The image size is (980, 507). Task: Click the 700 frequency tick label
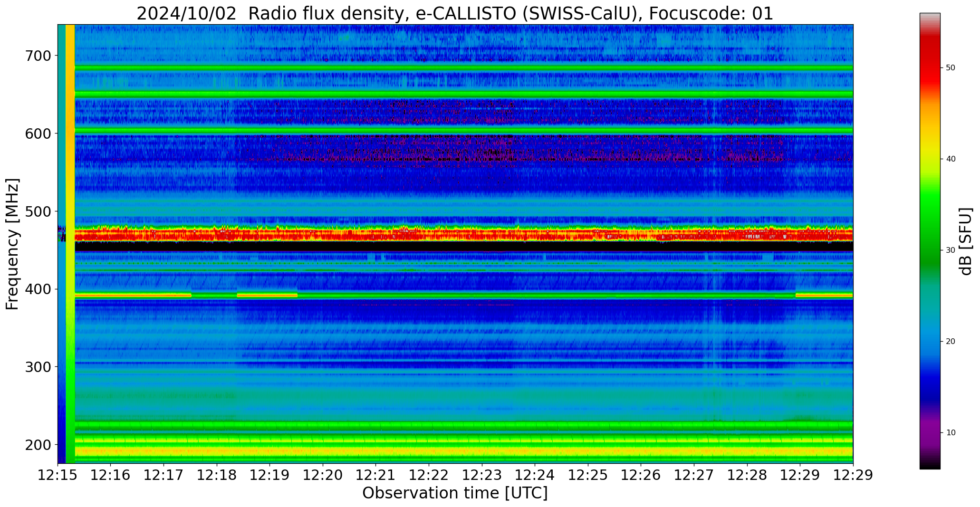tap(37, 56)
